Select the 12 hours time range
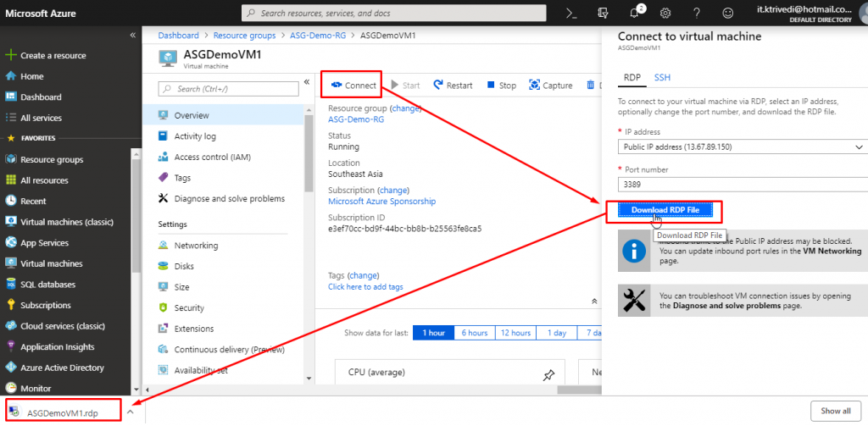Screen dimensions: 868x426 [515, 333]
